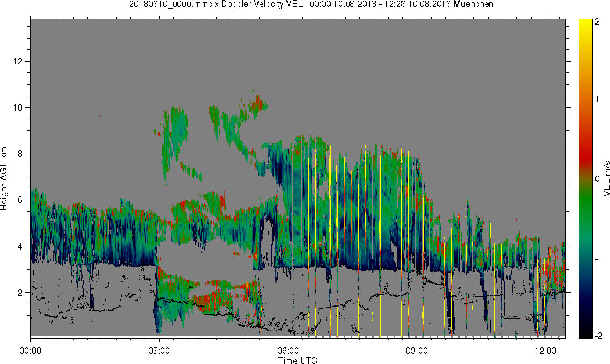This screenshot has height=364, width=610.
Task: Click the 00:00 time tick label
Action: [x=30, y=351]
